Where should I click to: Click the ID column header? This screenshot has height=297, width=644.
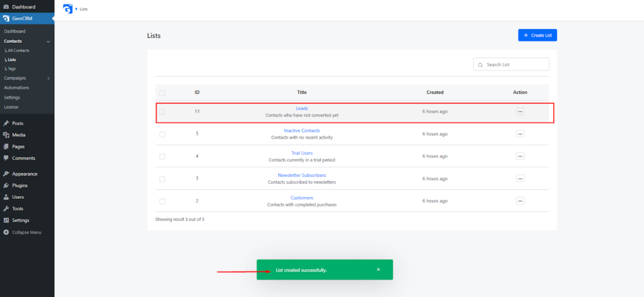click(197, 92)
